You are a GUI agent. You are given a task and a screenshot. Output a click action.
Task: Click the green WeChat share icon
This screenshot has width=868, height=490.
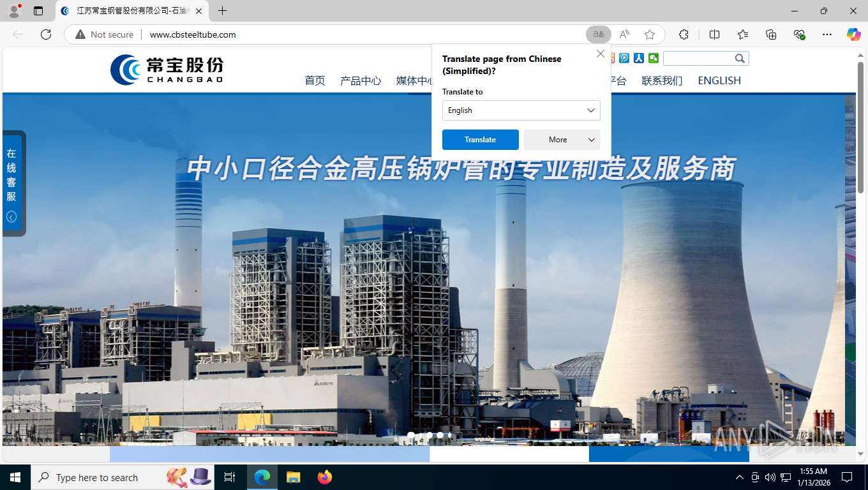tap(654, 58)
